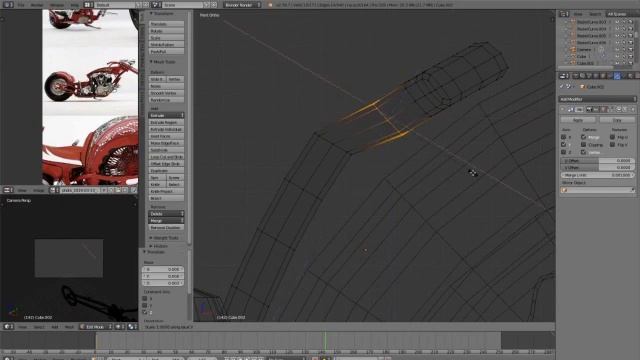This screenshot has width=640, height=360.
Task: Toggle visibility eye for Camera in outliner
Action: 618,49
